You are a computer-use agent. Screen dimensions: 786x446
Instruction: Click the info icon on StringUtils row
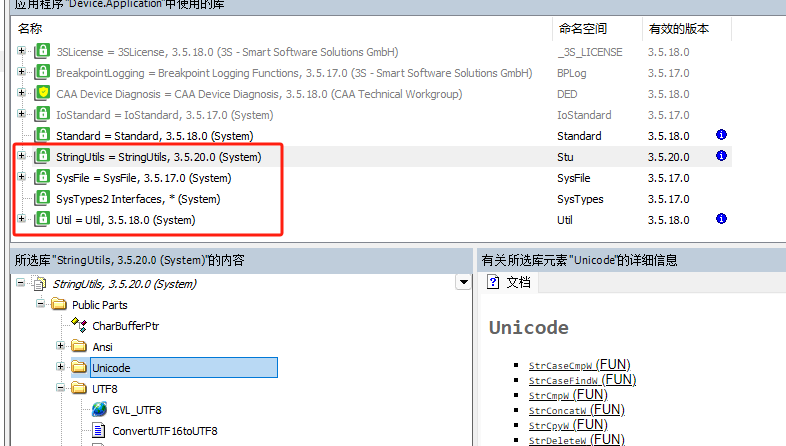click(721, 156)
